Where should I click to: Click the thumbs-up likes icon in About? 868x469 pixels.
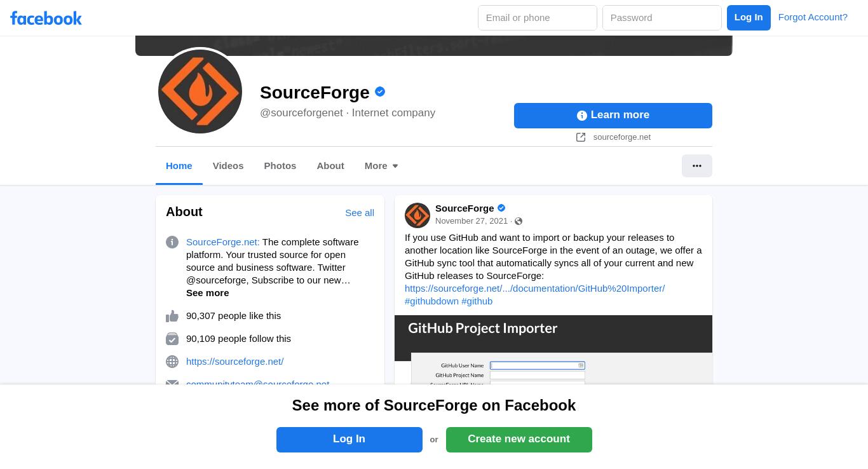coord(172,316)
